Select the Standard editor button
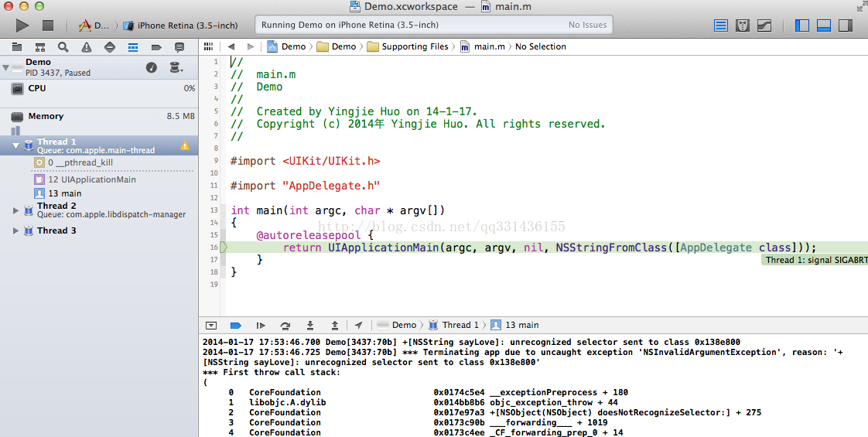Viewport: 868px width, 437px height. (x=721, y=26)
